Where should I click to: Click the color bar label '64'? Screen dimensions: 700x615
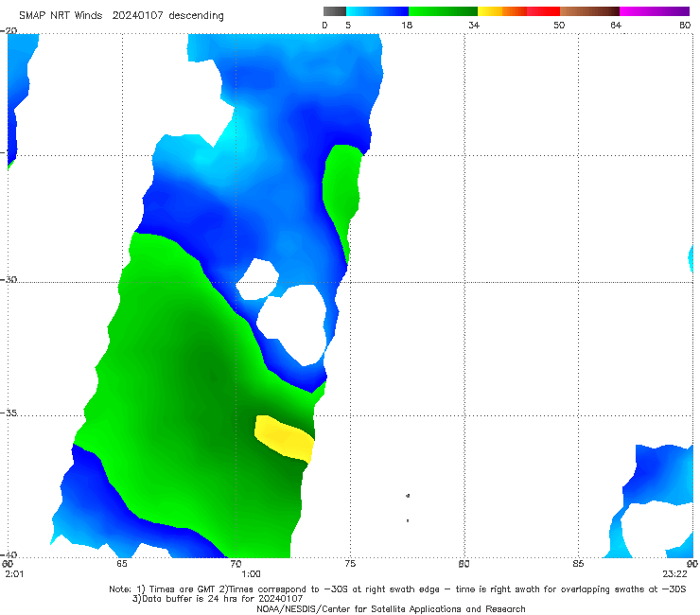click(x=616, y=25)
